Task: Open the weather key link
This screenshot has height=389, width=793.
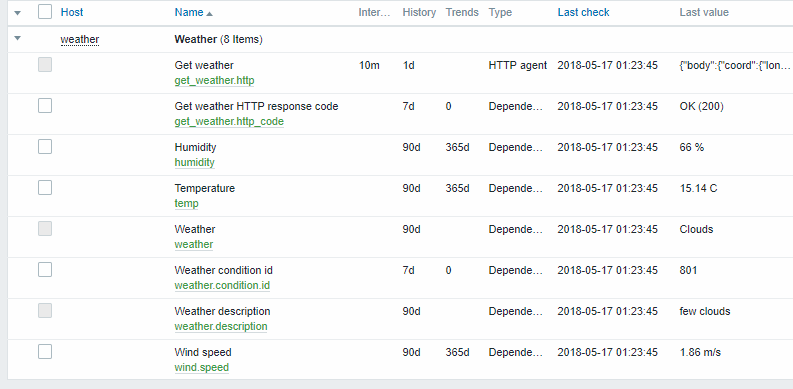Action: tap(194, 244)
